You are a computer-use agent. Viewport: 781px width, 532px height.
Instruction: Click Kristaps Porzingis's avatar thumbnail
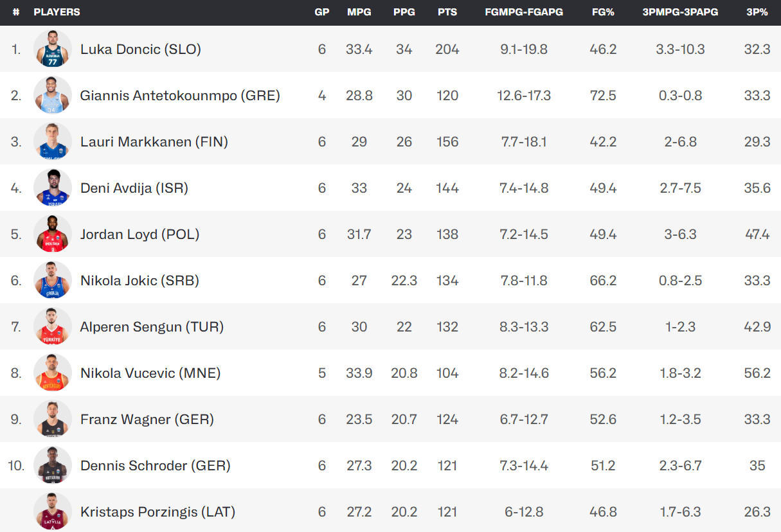point(53,511)
